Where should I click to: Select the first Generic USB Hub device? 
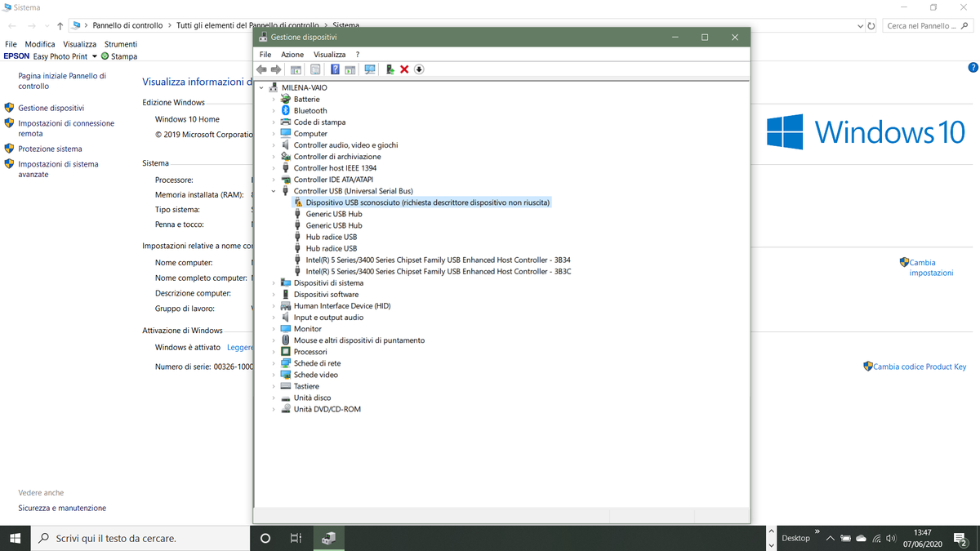click(334, 214)
